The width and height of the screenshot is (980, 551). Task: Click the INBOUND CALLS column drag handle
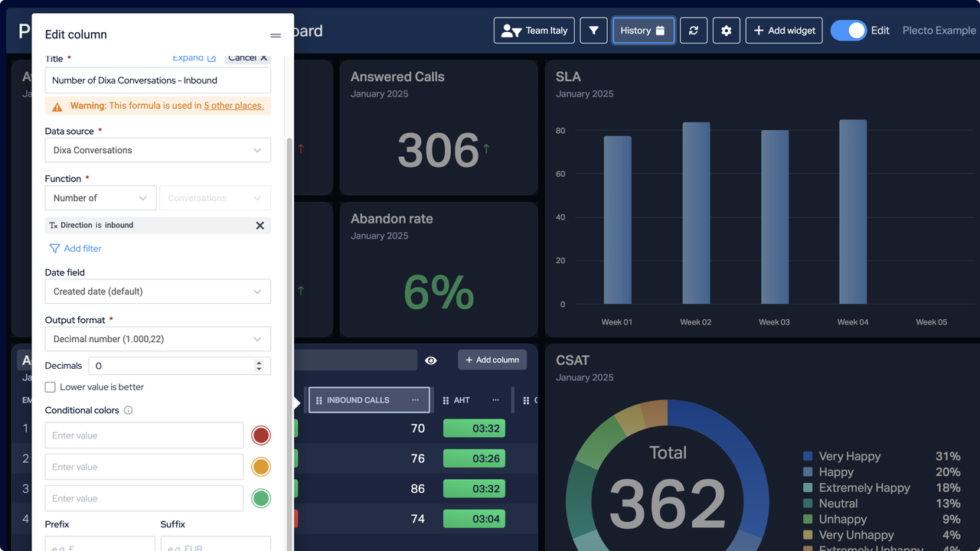(x=319, y=400)
